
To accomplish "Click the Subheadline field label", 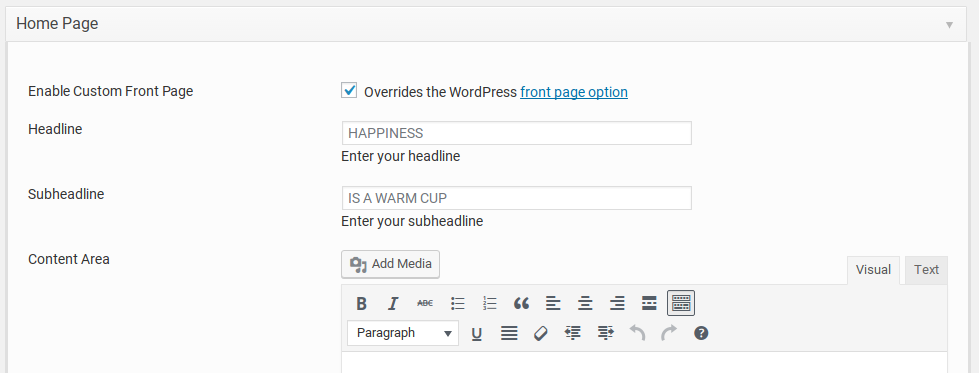I will (66, 194).
